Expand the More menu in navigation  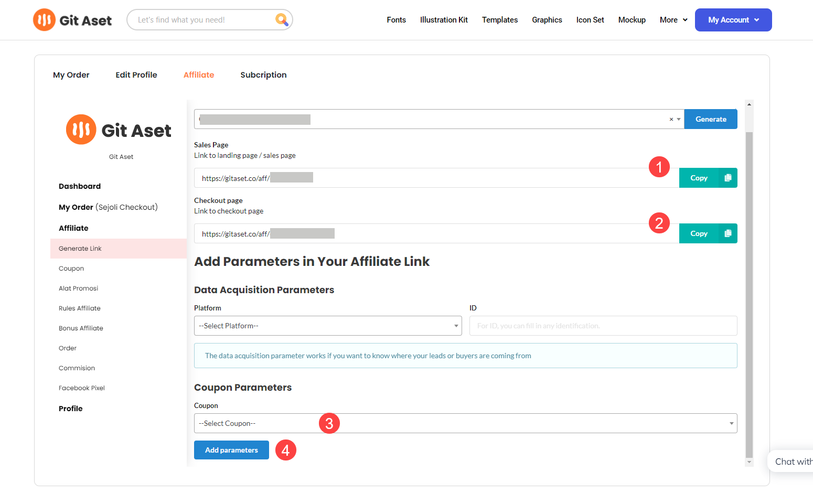[673, 20]
